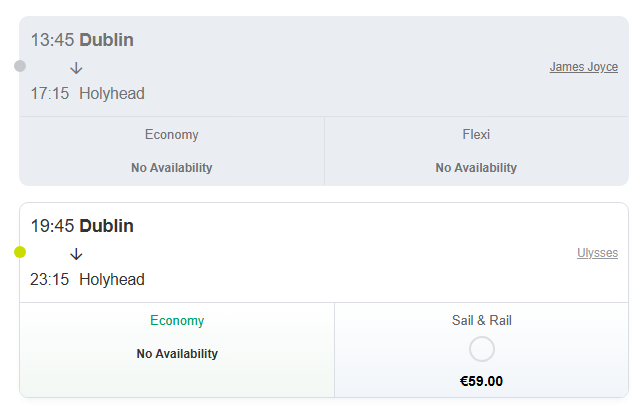Open the Ulysses ship link

pos(597,253)
